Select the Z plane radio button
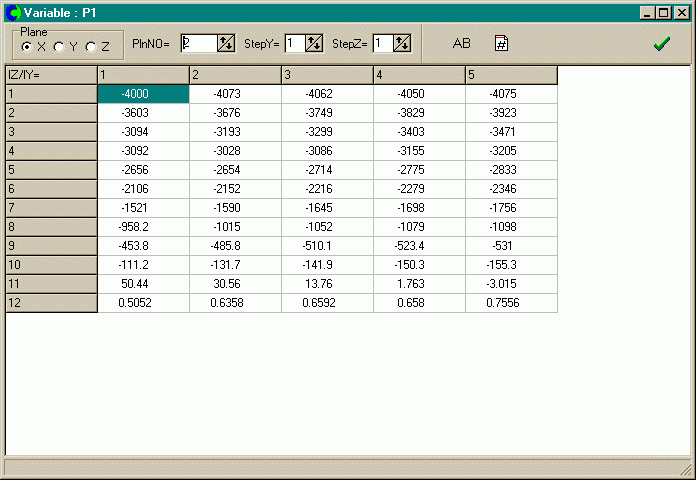The image size is (696, 480). [x=91, y=47]
